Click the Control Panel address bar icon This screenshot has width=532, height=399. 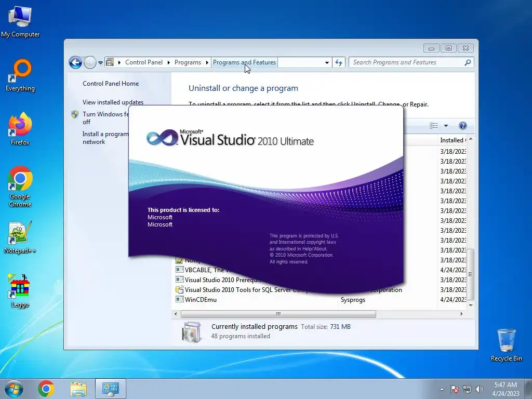pos(110,62)
